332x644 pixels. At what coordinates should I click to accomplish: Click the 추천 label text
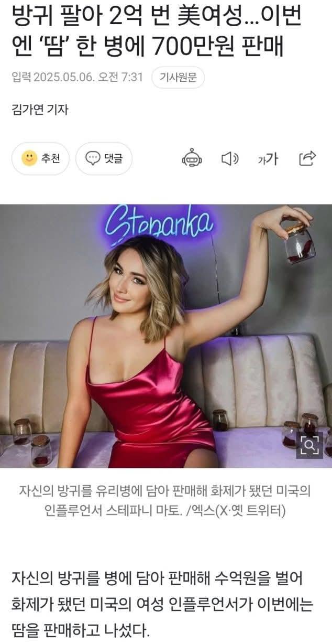point(51,158)
